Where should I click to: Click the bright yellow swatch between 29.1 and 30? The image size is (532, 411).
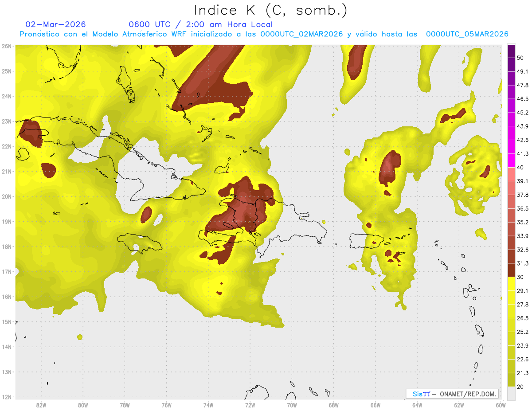coord(511,284)
